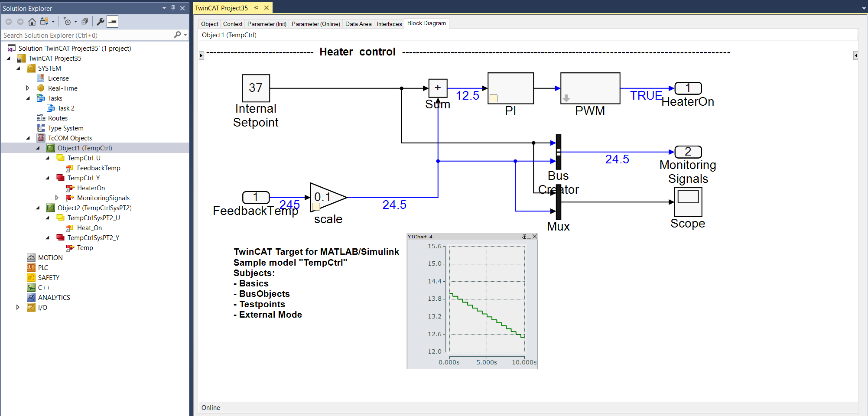
Task: Click the scale gain block
Action: coord(328,198)
